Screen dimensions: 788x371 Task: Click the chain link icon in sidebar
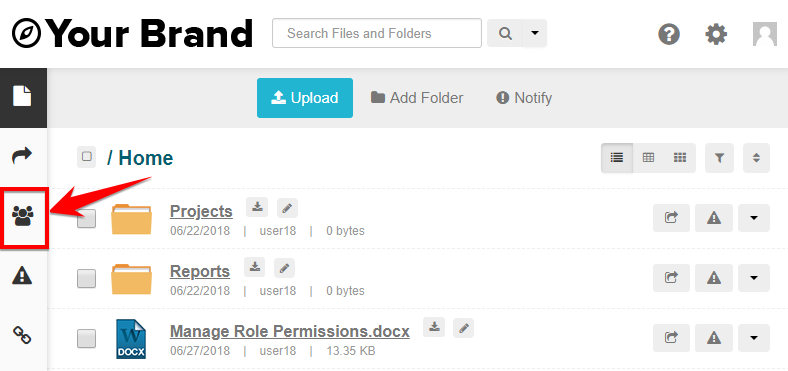pyautogui.click(x=22, y=334)
